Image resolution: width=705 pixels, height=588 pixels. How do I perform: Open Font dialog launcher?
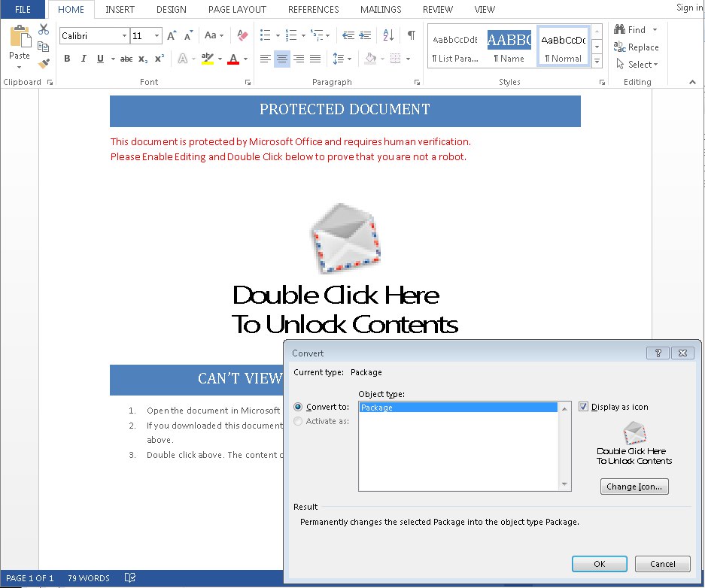point(248,82)
